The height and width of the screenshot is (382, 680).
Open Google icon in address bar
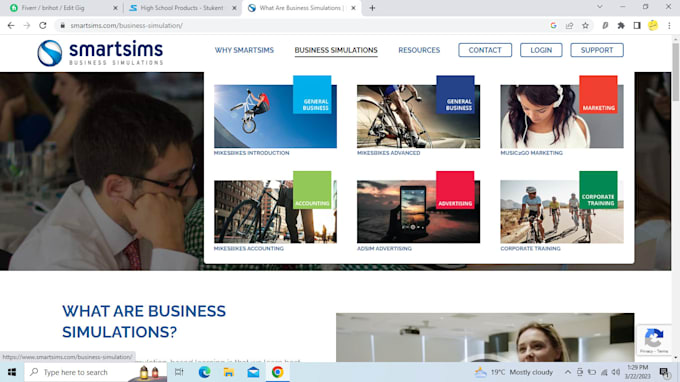click(x=553, y=26)
